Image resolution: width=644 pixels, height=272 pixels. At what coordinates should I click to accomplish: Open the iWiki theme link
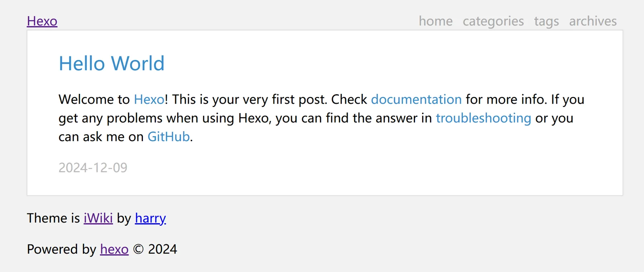98,218
